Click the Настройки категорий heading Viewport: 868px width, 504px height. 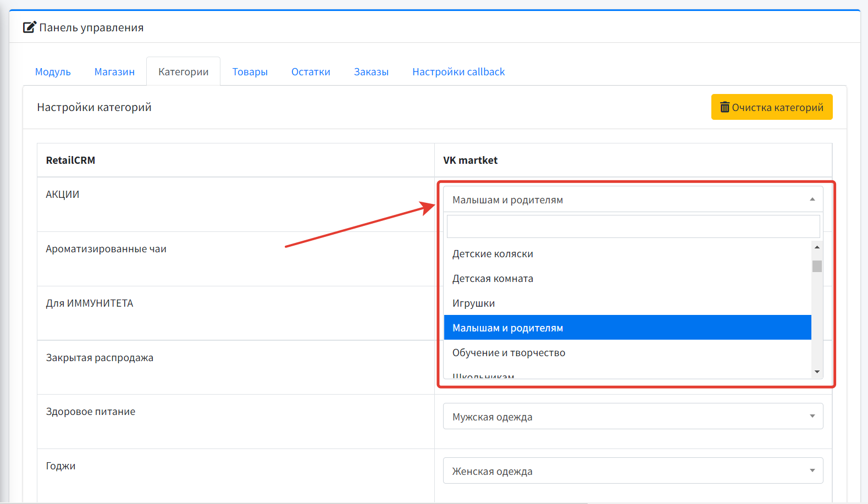pos(94,107)
